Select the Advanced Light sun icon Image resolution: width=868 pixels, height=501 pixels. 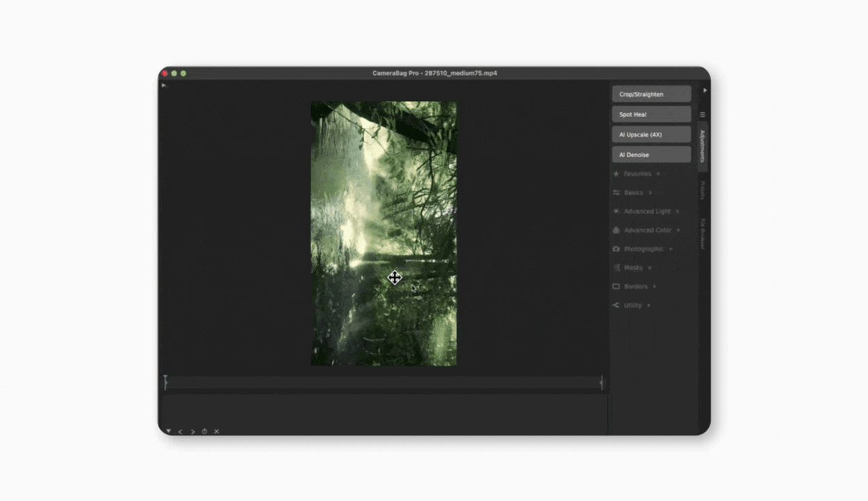[616, 211]
